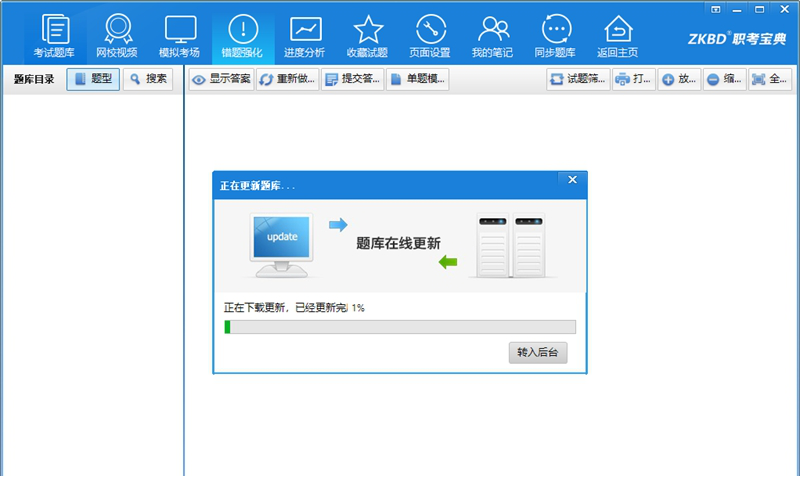Toggle 显示答案 show answers

(x=221, y=79)
